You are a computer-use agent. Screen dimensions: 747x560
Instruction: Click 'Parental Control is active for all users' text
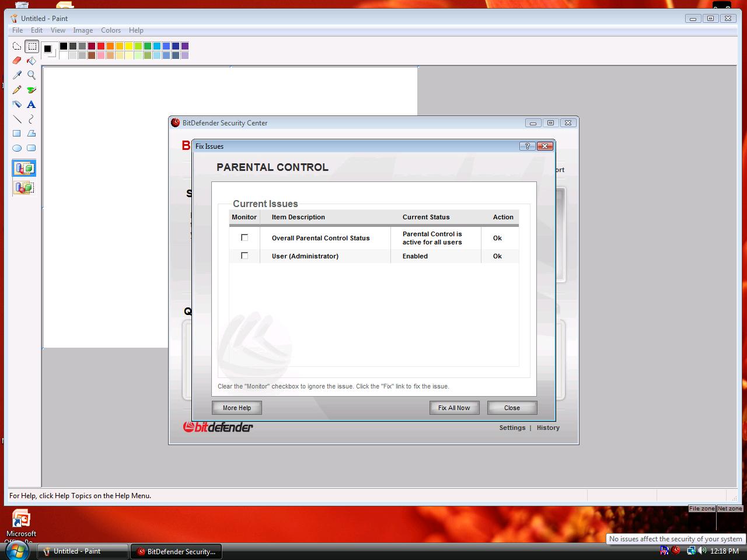click(432, 238)
